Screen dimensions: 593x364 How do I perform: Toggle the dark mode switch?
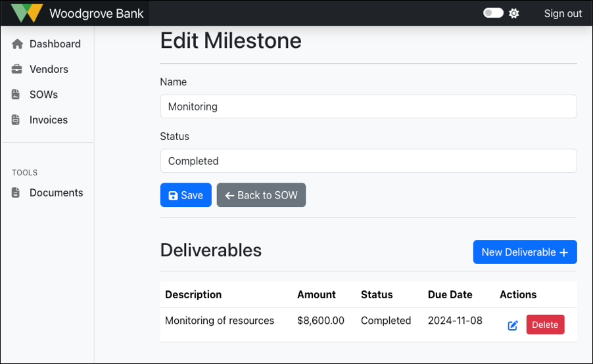pos(493,13)
